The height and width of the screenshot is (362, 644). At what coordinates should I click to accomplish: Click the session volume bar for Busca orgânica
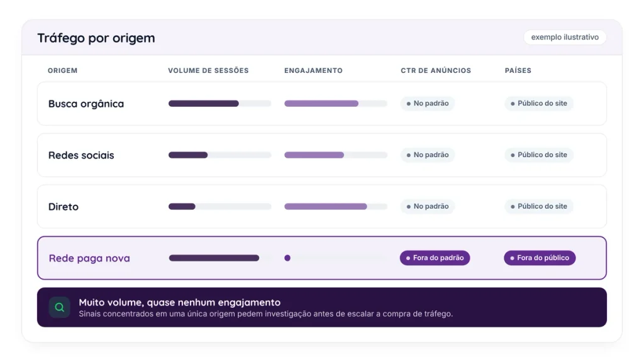[219, 104]
